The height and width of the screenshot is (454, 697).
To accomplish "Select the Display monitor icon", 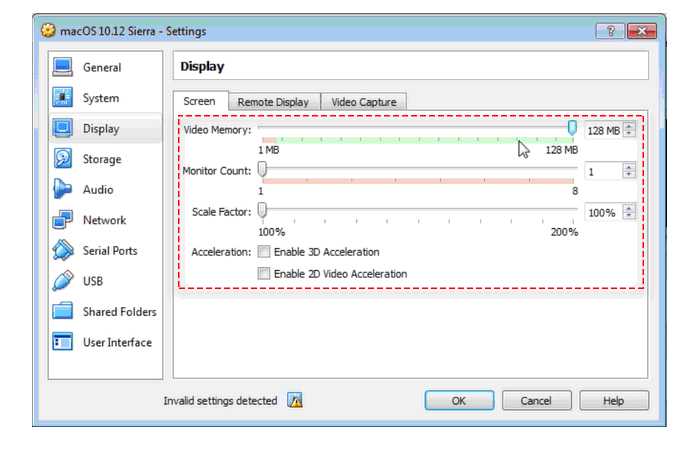I will (x=62, y=129).
